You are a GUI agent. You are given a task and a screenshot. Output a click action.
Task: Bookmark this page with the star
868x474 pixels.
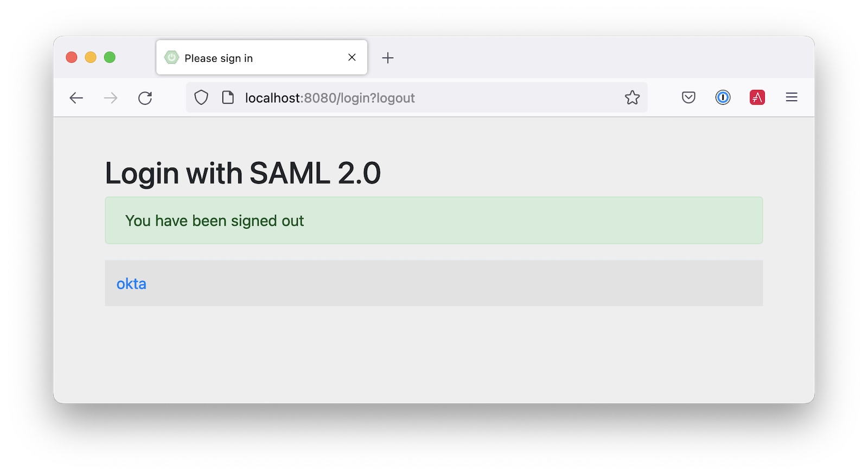tap(632, 98)
